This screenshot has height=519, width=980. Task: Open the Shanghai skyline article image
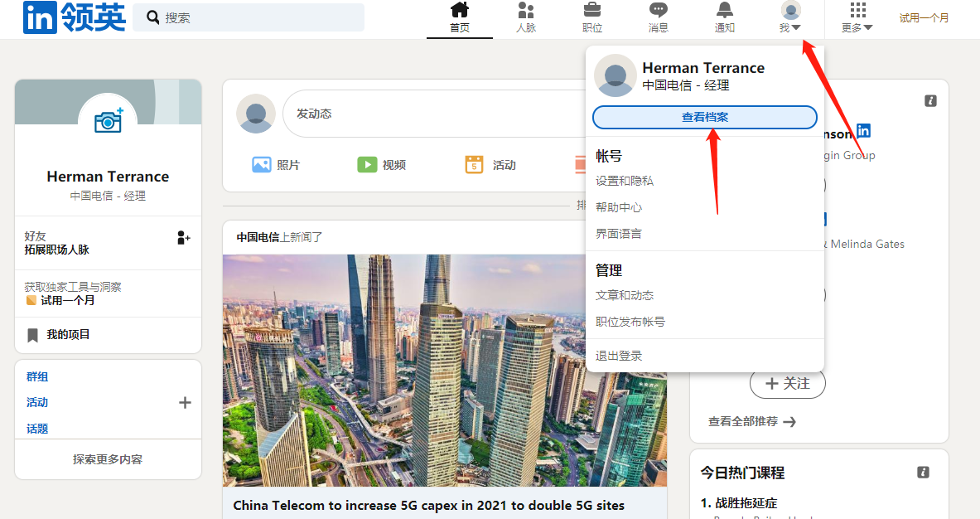[x=444, y=370]
